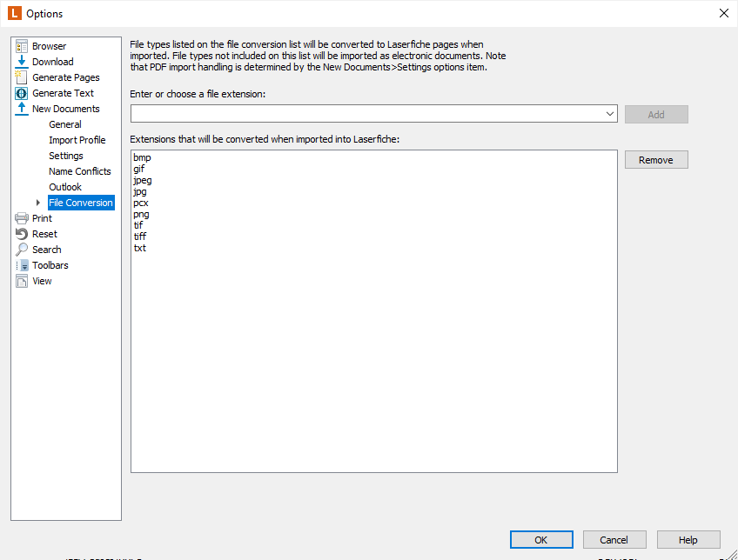Open the file extension dropdown arrow
Viewport: 738px width, 560px height.
tap(609, 114)
